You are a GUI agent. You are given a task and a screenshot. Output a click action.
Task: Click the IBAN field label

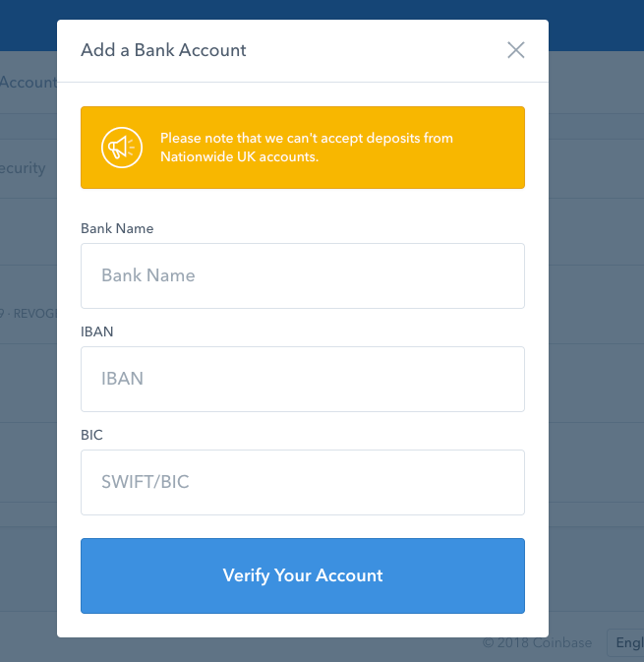pyautogui.click(x=97, y=331)
